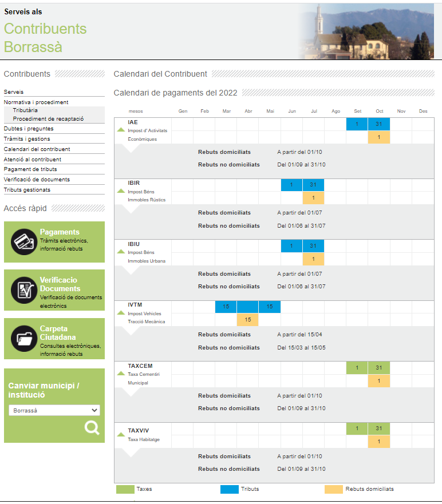Collapse the IVTM row green triangle
Image resolution: width=442 pixels, height=504 pixels.
tap(121, 313)
